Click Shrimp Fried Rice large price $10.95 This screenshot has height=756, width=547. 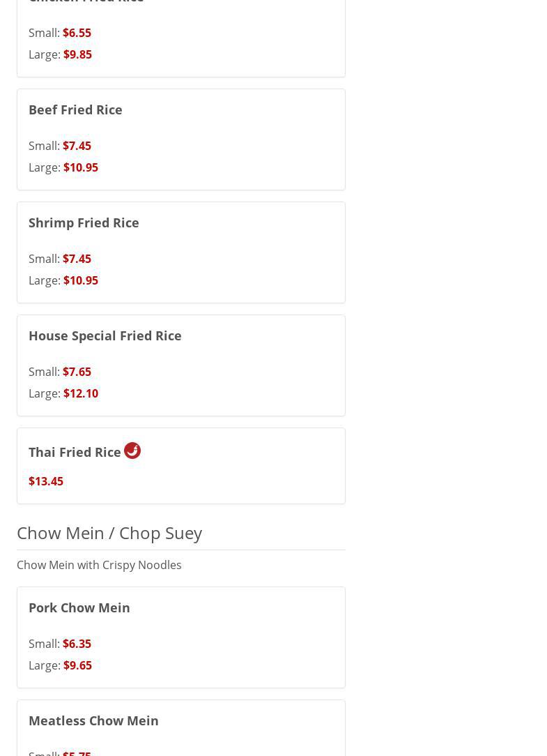pos(81,280)
